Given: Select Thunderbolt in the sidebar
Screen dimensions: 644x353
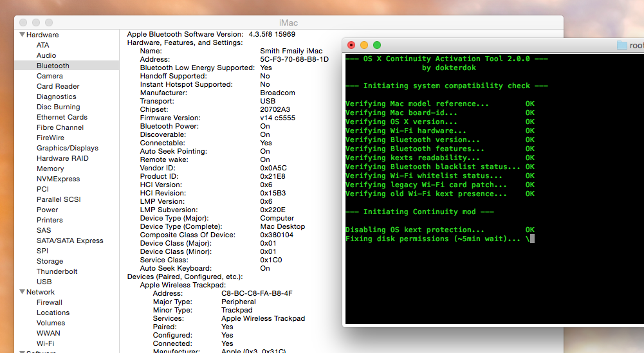Looking at the screenshot, I should coord(57,271).
